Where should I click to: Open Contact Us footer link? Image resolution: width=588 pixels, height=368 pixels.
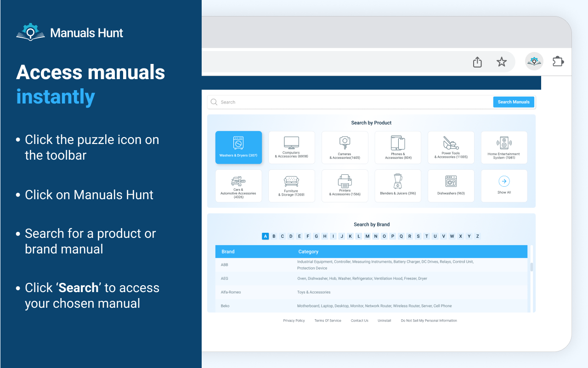coord(360,321)
